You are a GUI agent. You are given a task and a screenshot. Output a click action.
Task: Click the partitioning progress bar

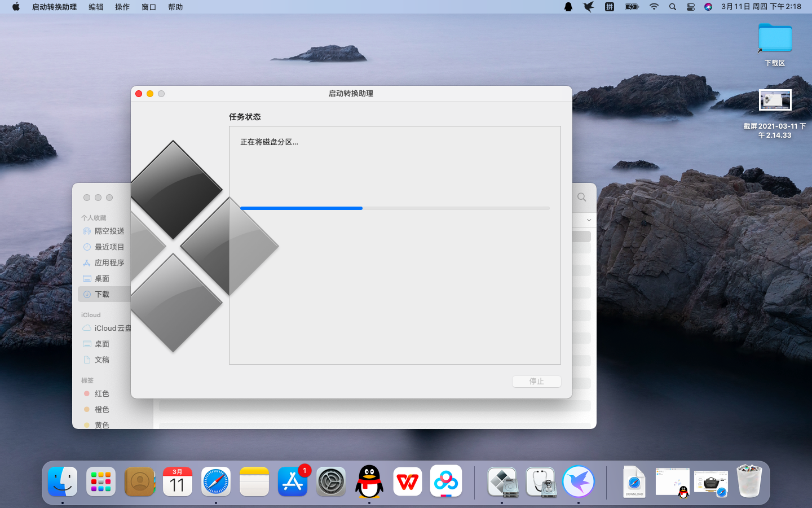[x=395, y=208]
